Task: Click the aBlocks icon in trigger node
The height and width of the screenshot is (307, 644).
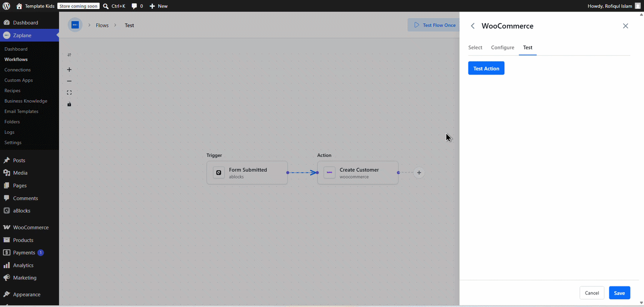Action: point(219,173)
